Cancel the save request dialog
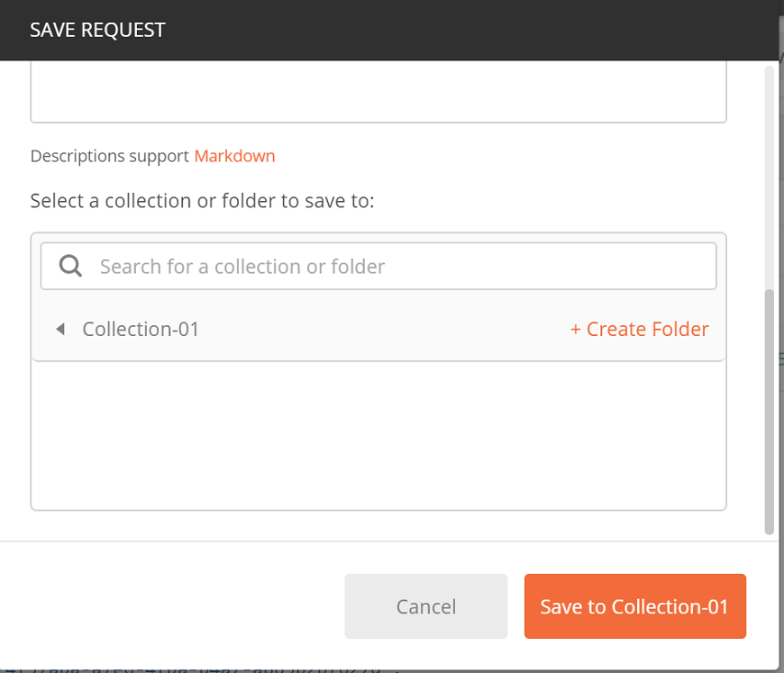Image resolution: width=784 pixels, height=673 pixels. click(426, 606)
